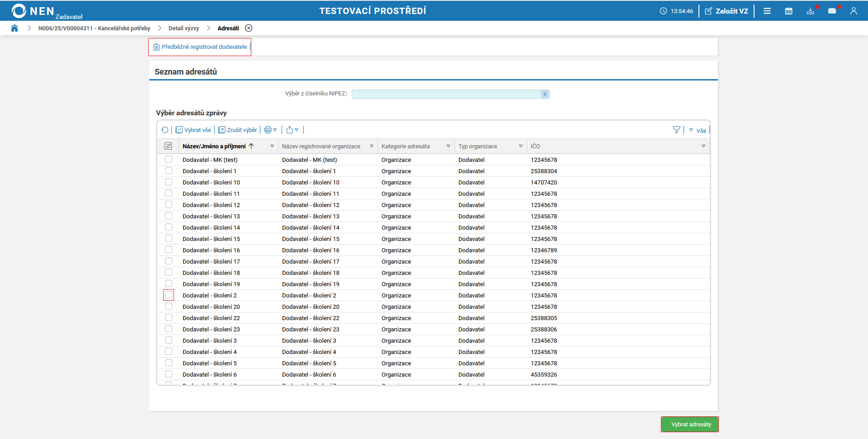This screenshot has width=868, height=439.
Task: Click the refresh icon in table toolbar
Action: click(165, 130)
